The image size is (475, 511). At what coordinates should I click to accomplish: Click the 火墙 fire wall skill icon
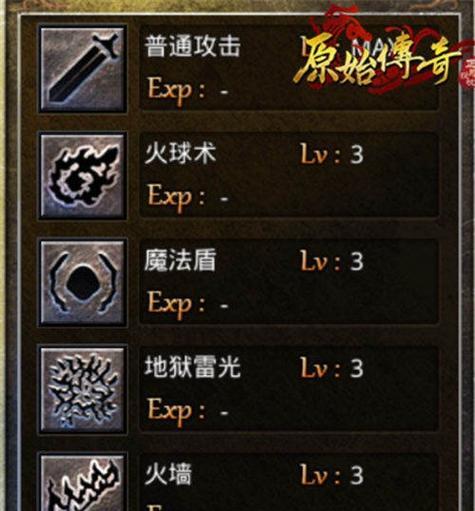(83, 482)
